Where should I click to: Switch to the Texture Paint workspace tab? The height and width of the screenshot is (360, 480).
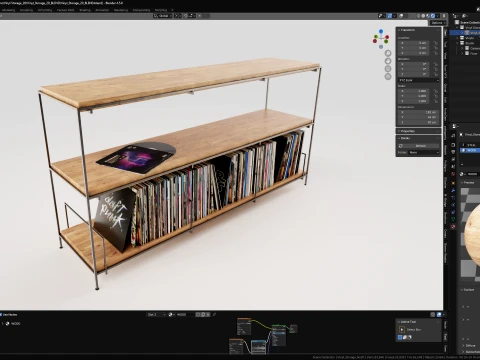(x=65, y=10)
